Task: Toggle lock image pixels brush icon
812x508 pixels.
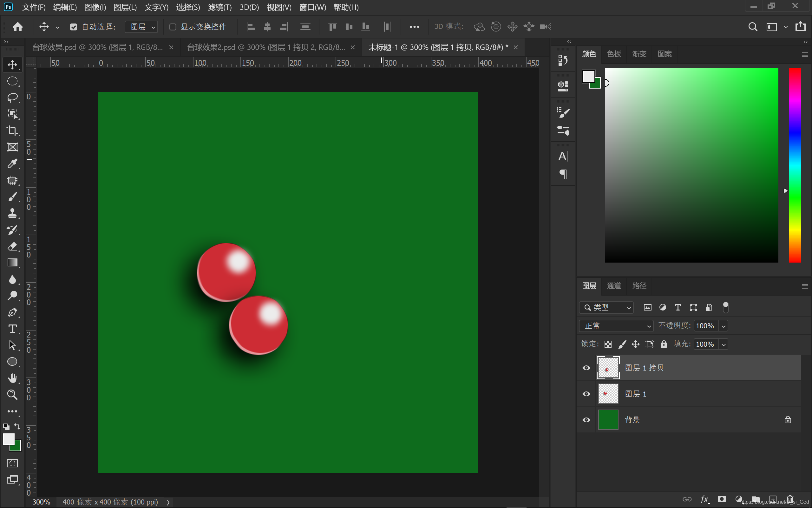Action: tap(622, 344)
